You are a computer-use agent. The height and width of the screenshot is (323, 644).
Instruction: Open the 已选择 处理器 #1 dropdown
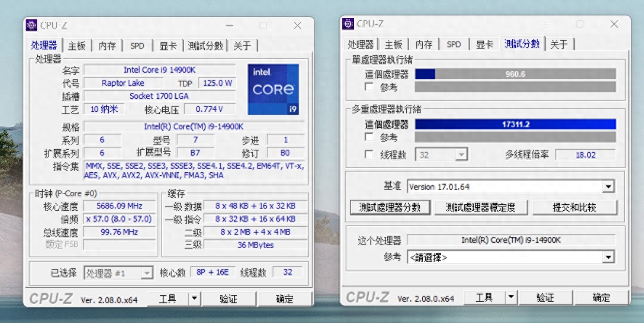pos(119,273)
